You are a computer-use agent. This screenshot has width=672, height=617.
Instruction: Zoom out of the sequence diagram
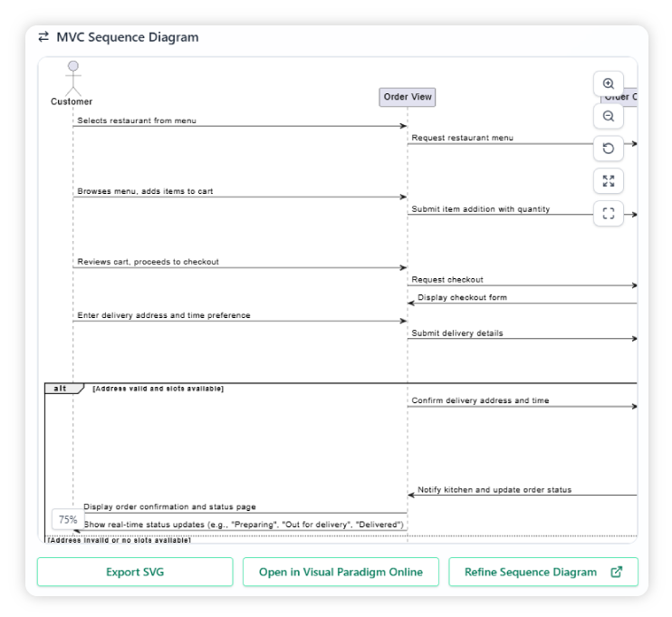point(609,116)
